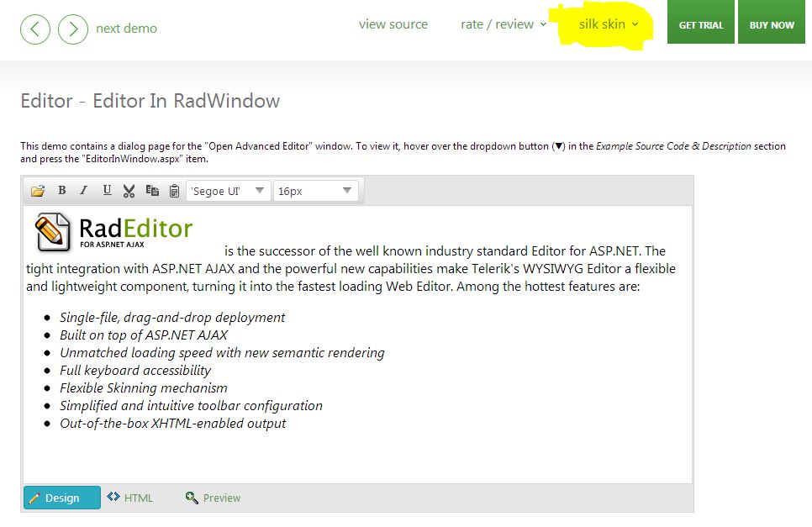Toggle Italic formatting
The image size is (812, 527).
point(84,191)
